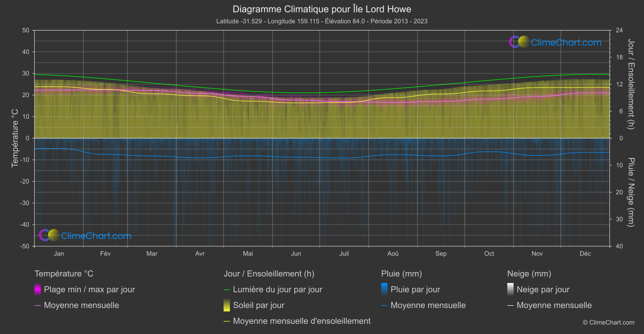
Task: Click the white Neige par jour swatch
Action: pyautogui.click(x=511, y=289)
